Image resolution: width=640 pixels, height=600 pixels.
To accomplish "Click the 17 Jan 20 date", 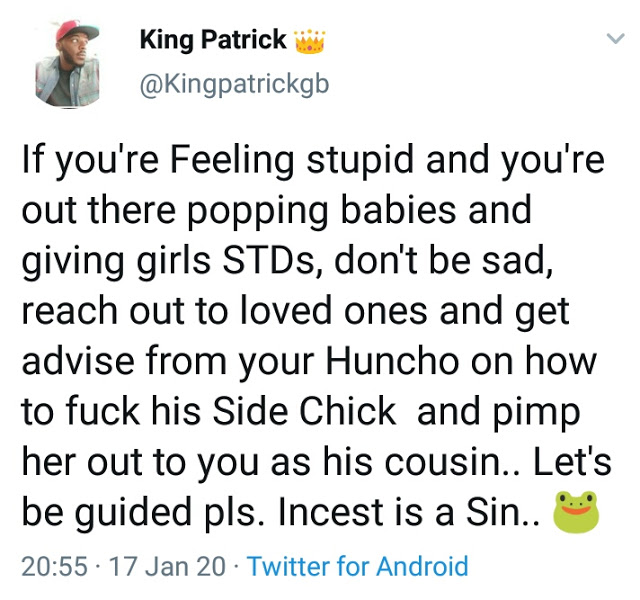I will [167, 567].
